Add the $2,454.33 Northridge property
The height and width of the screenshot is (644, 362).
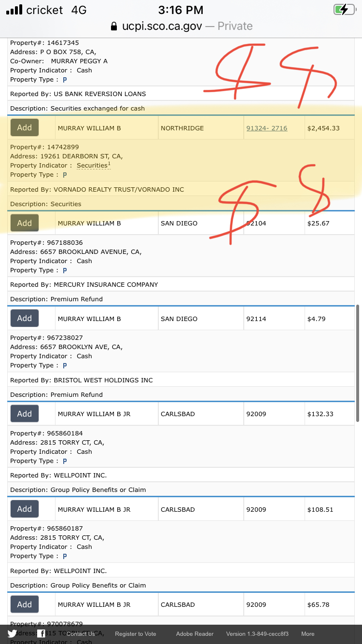[25, 128]
